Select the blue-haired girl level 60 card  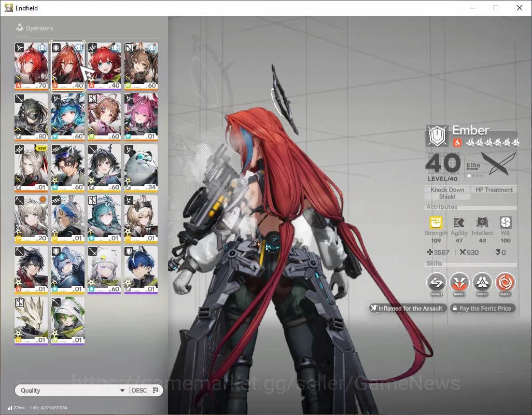[x=67, y=117]
